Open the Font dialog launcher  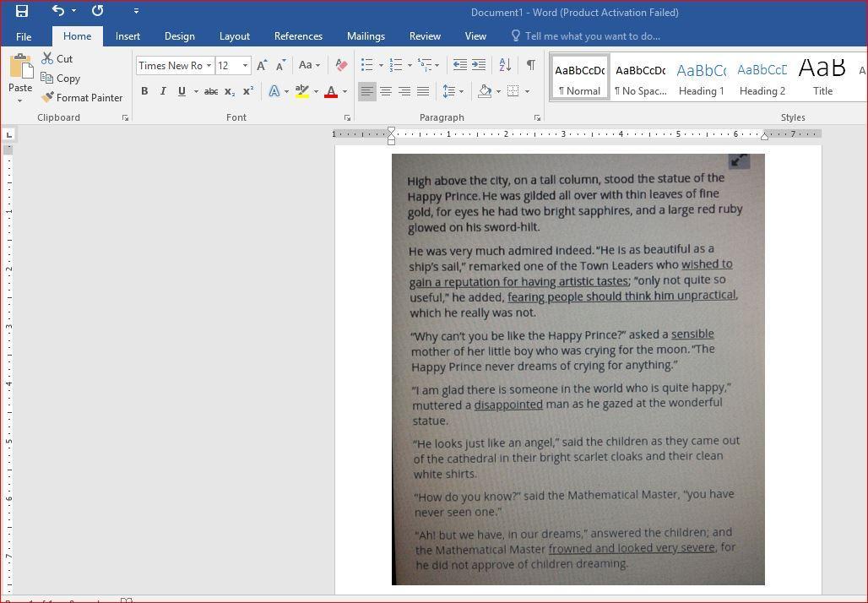tap(347, 118)
